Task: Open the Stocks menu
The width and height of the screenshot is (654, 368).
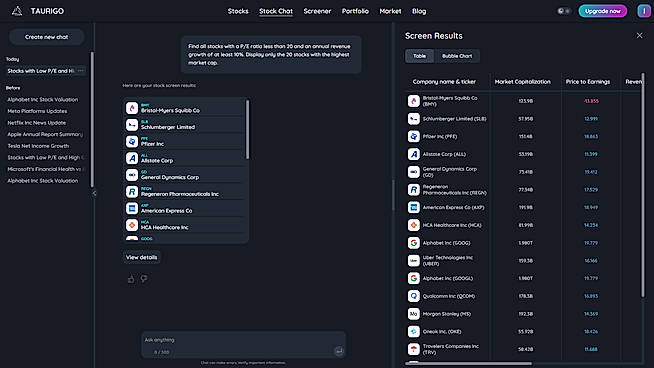Action: [238, 11]
